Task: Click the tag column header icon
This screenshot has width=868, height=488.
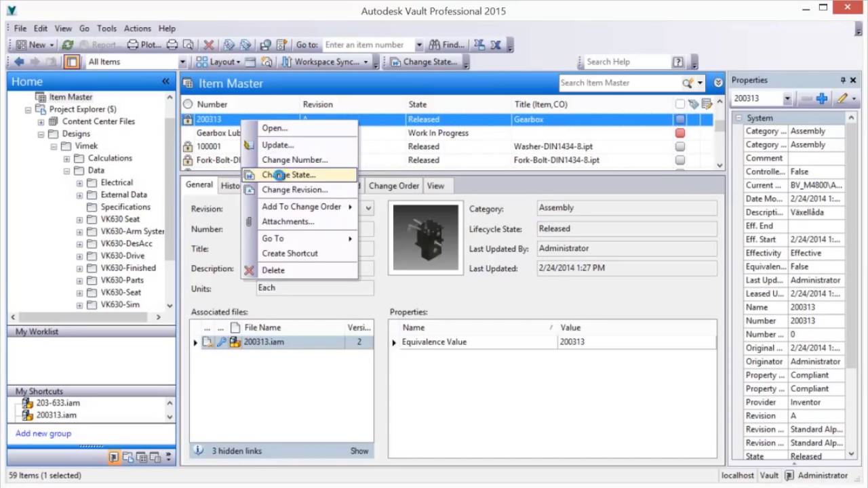Action: (693, 104)
